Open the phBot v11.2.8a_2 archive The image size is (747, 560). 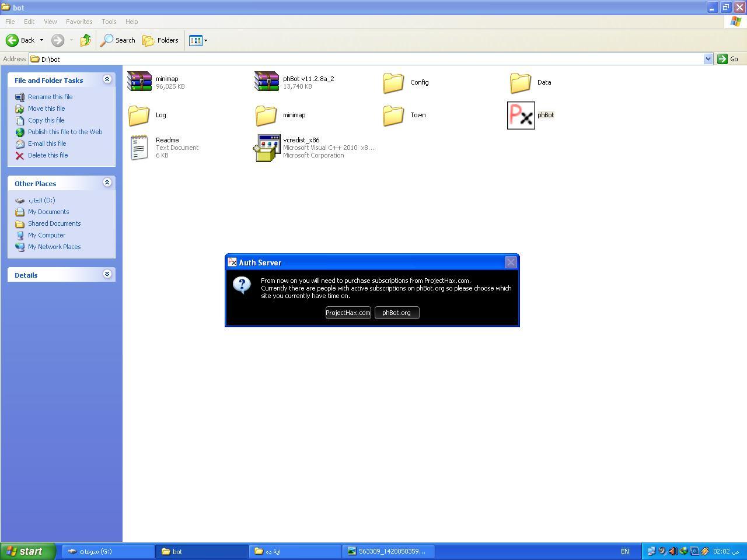click(267, 82)
